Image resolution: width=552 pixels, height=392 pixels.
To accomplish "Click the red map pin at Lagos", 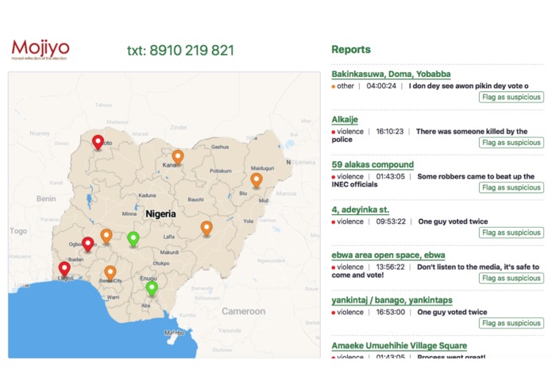I will tap(64, 269).
